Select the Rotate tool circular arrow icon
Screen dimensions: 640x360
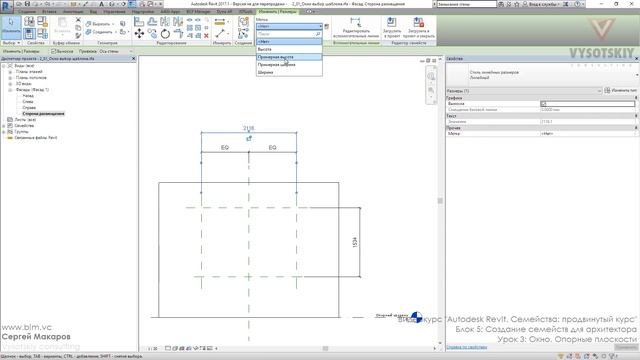(x=165, y=33)
